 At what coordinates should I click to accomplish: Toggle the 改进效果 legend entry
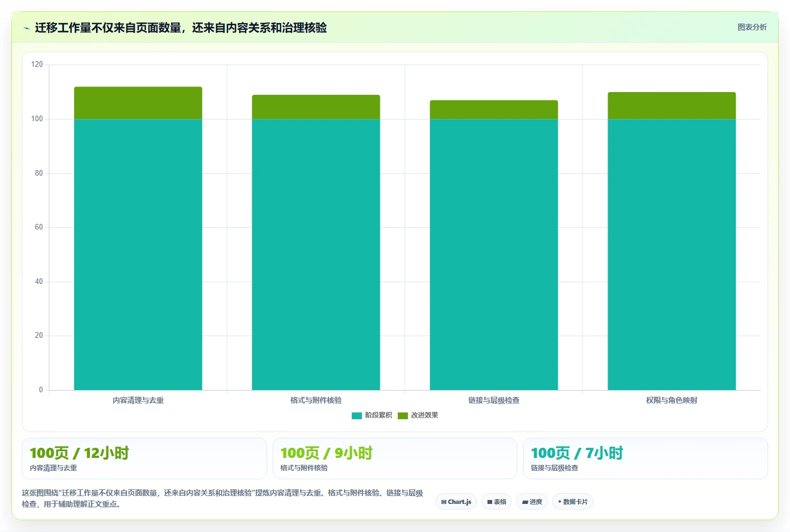tap(418, 415)
